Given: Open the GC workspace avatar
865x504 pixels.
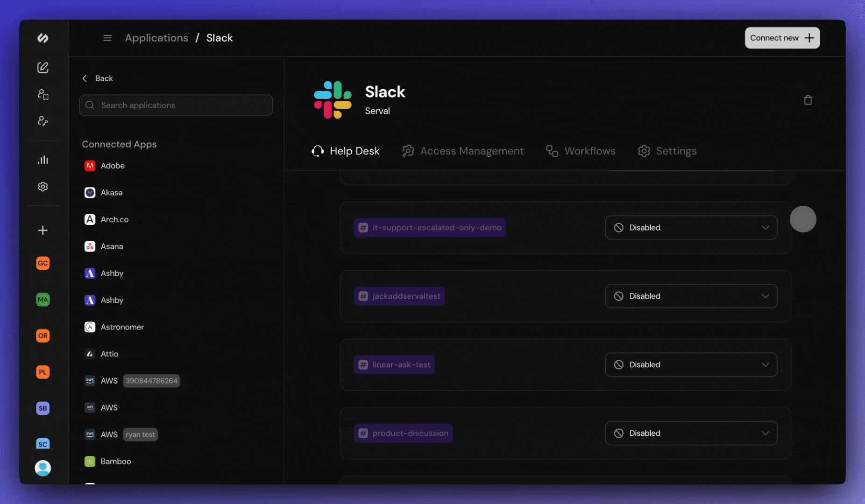Looking at the screenshot, I should click(x=43, y=263).
